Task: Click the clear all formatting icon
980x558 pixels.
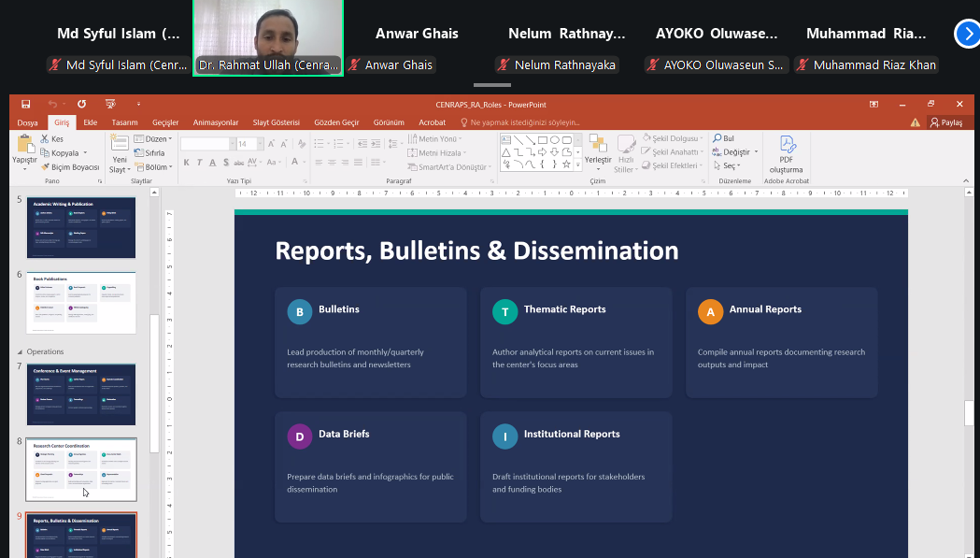Action: click(x=302, y=144)
